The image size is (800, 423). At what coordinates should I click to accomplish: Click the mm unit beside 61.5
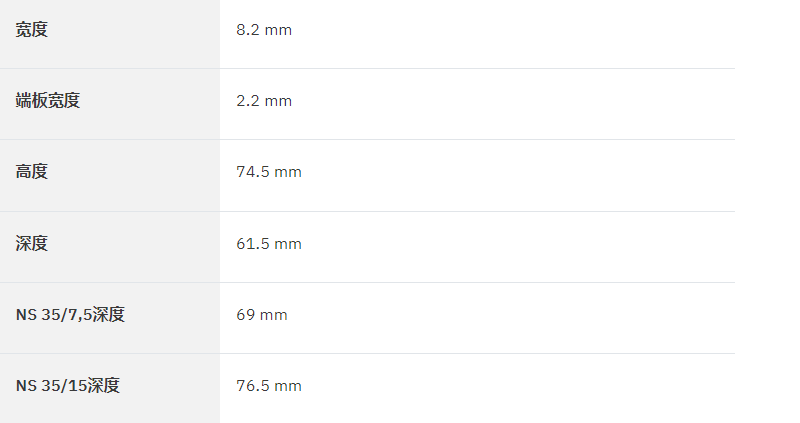coord(288,244)
